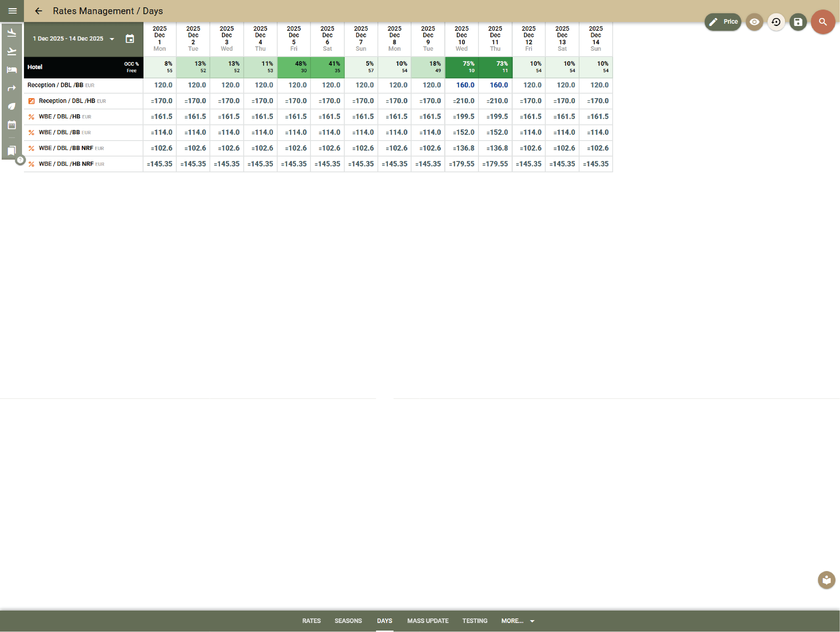Open the bookmarks icon in the sidebar
The width and height of the screenshot is (840, 632).
(12, 151)
